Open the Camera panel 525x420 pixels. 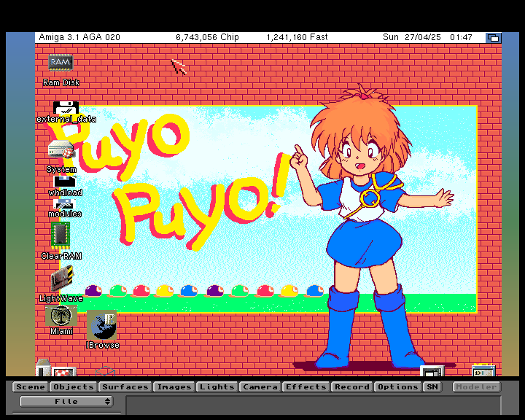[260, 387]
